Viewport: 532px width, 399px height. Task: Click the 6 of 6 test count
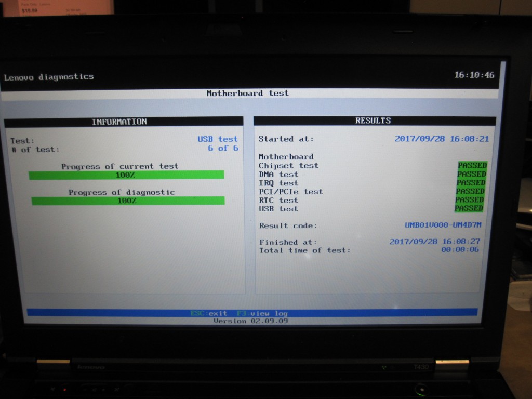point(223,148)
